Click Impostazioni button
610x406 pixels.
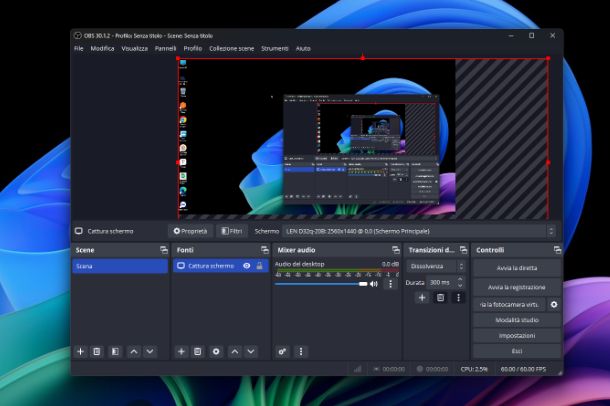(517, 336)
